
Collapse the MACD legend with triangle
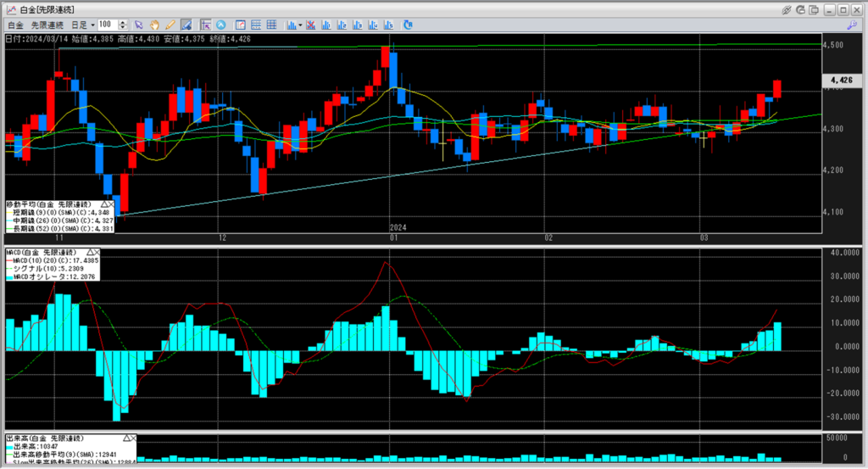point(90,252)
